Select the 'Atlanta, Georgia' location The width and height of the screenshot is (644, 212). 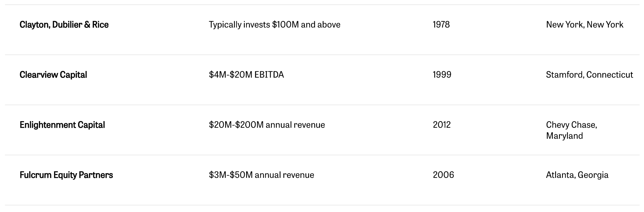[577, 175]
